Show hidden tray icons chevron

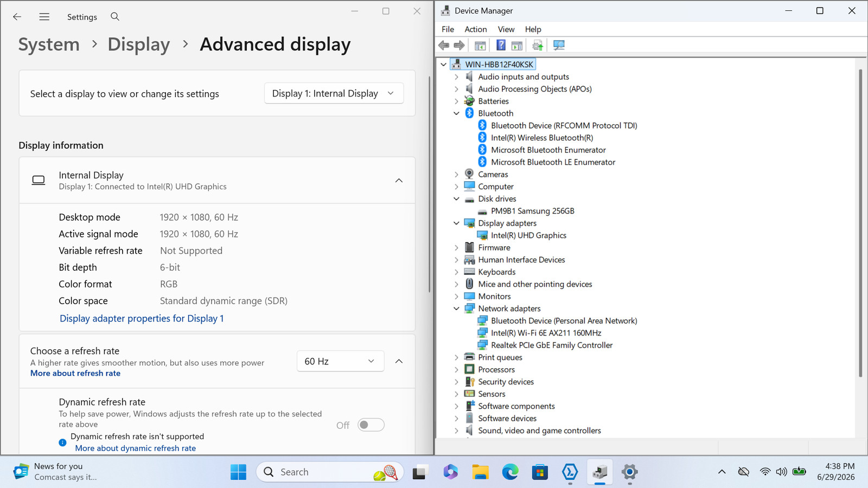coord(722,472)
